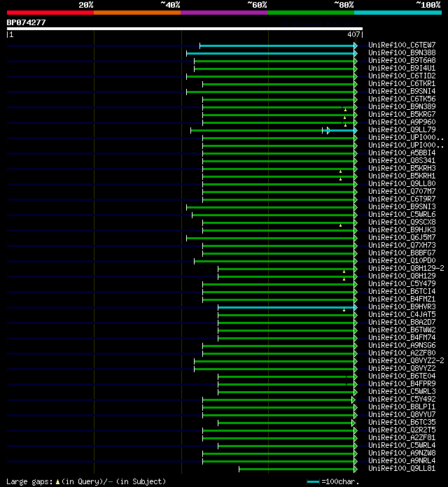Select the UniRef100_B4FMZ1 entry
448x487 pixels.
tap(402, 299)
